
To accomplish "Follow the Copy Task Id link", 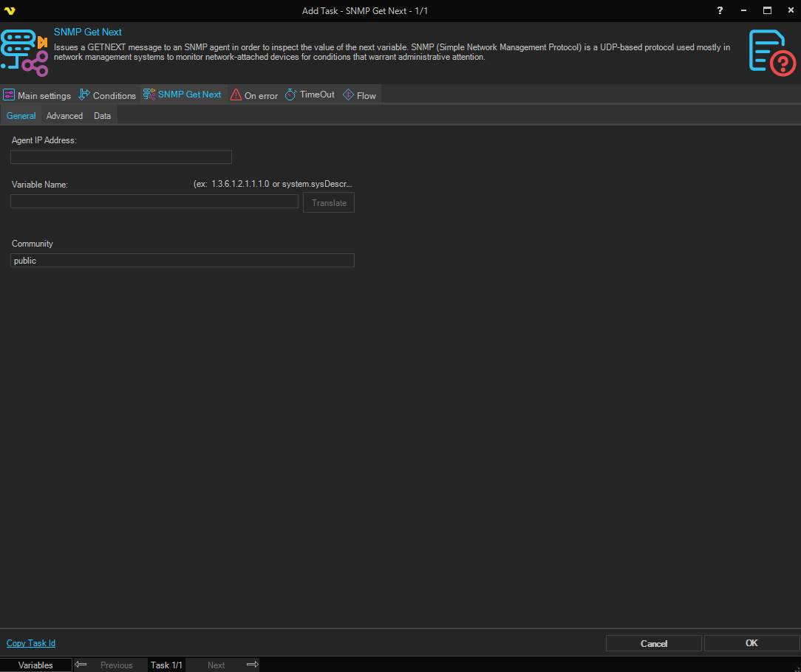I will pyautogui.click(x=31, y=643).
